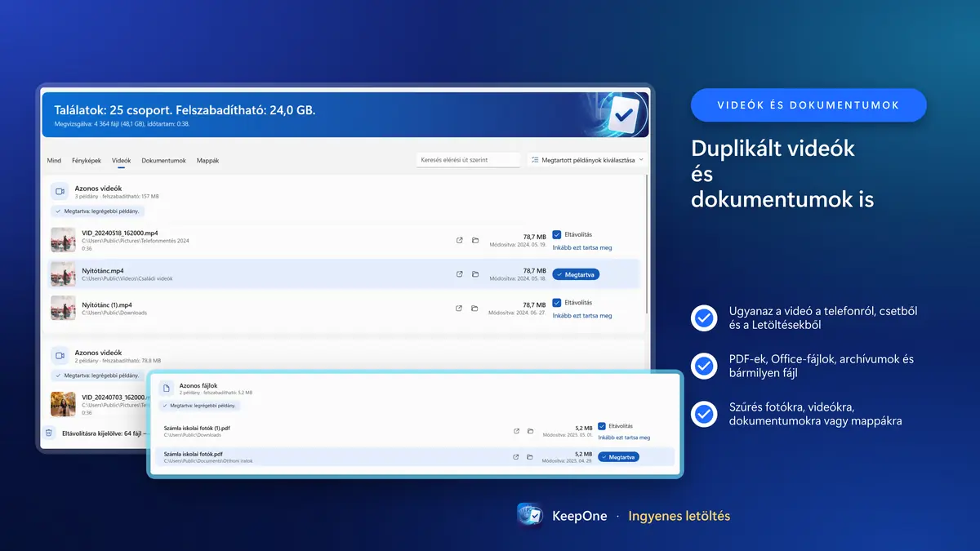The image size is (980, 551).
Task: Click the Megvizsgálva: 4 364 fájl summary text
Action: coord(122,124)
